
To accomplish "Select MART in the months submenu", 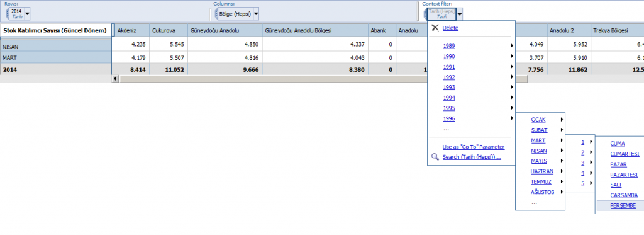I will pos(538,140).
